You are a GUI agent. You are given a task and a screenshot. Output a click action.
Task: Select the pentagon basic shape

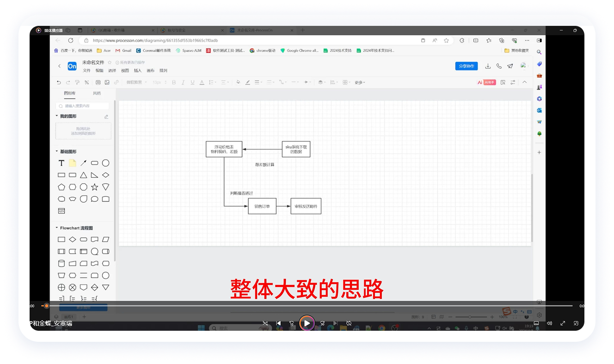pos(61,187)
